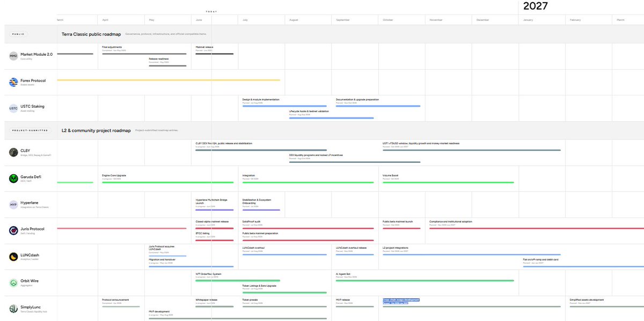Open 'Closed-alpha mainnet release' milestone

[x=212, y=221]
